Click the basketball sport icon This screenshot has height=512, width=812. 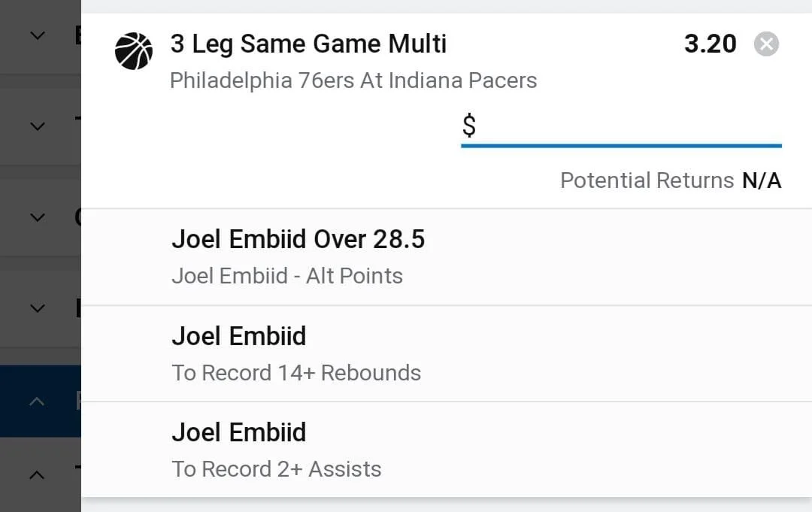click(134, 51)
